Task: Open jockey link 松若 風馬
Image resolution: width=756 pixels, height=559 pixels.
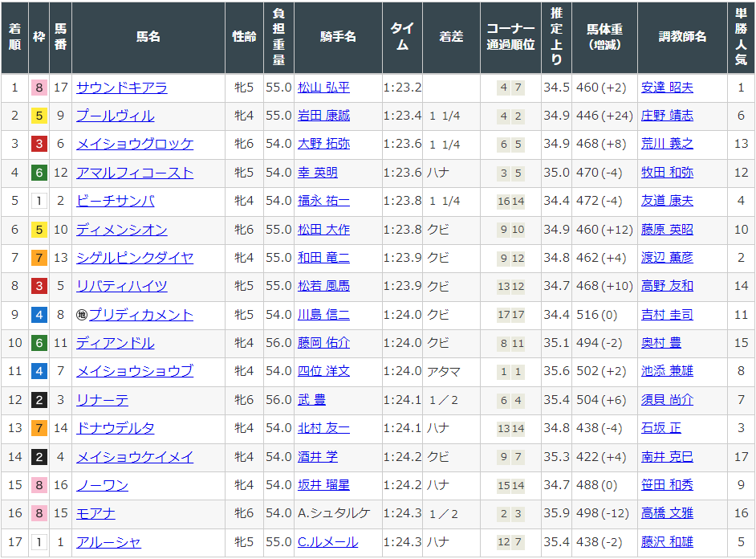Action: coord(323,287)
